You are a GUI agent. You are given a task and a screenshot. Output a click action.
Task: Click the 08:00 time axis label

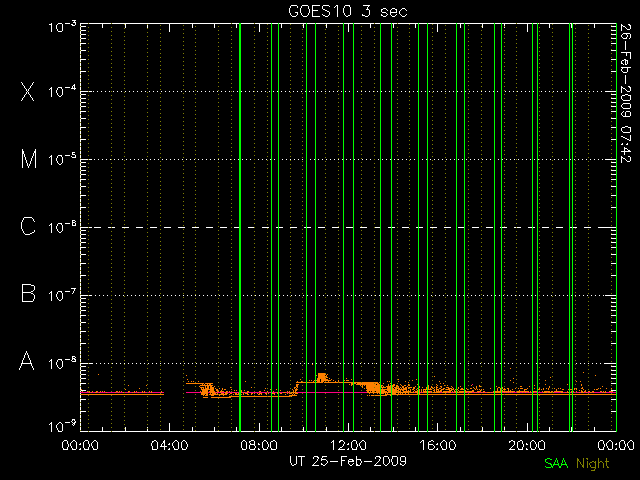click(259, 445)
